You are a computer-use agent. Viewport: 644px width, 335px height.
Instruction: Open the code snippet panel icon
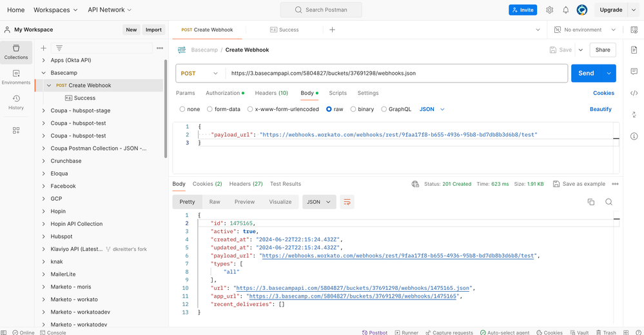(x=634, y=93)
